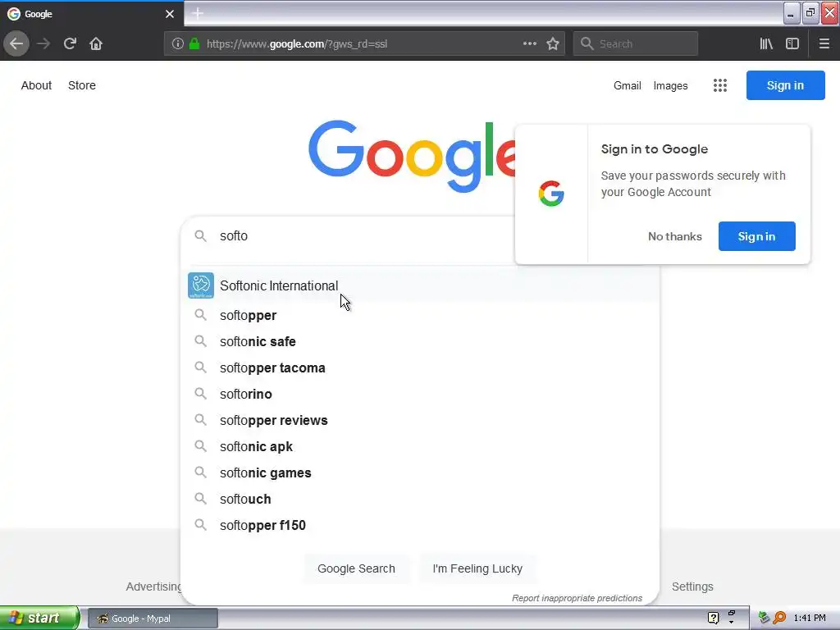
Task: Open the Settings footer link
Action: click(x=692, y=587)
